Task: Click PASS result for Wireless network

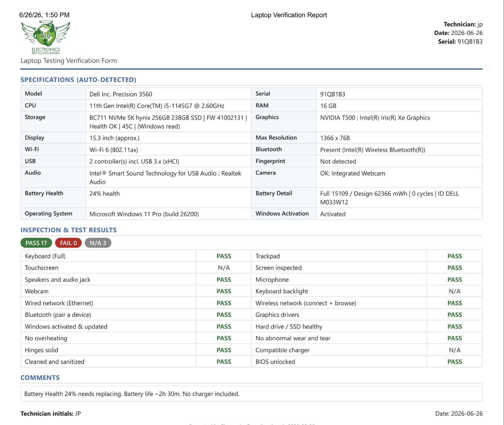Action: (455, 303)
